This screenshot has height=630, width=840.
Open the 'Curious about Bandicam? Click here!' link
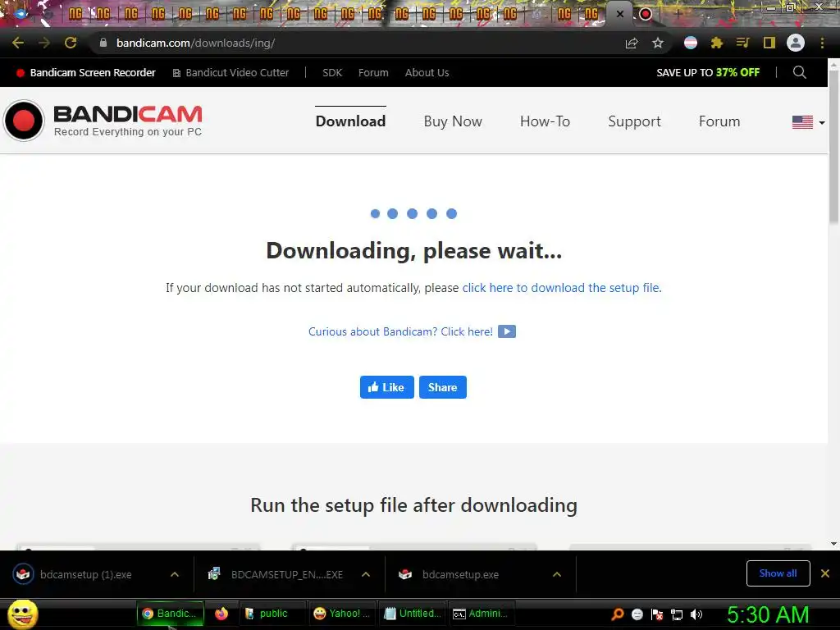pos(400,331)
